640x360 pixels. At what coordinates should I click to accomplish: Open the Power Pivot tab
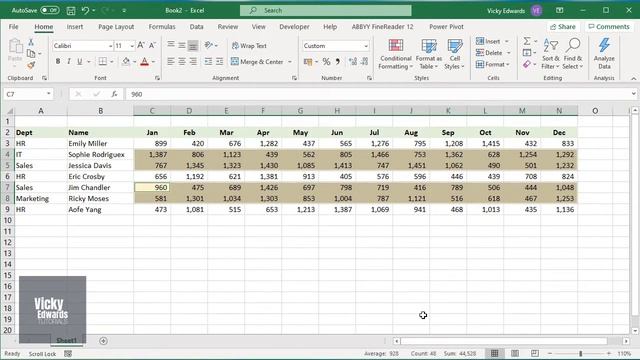tap(446, 27)
